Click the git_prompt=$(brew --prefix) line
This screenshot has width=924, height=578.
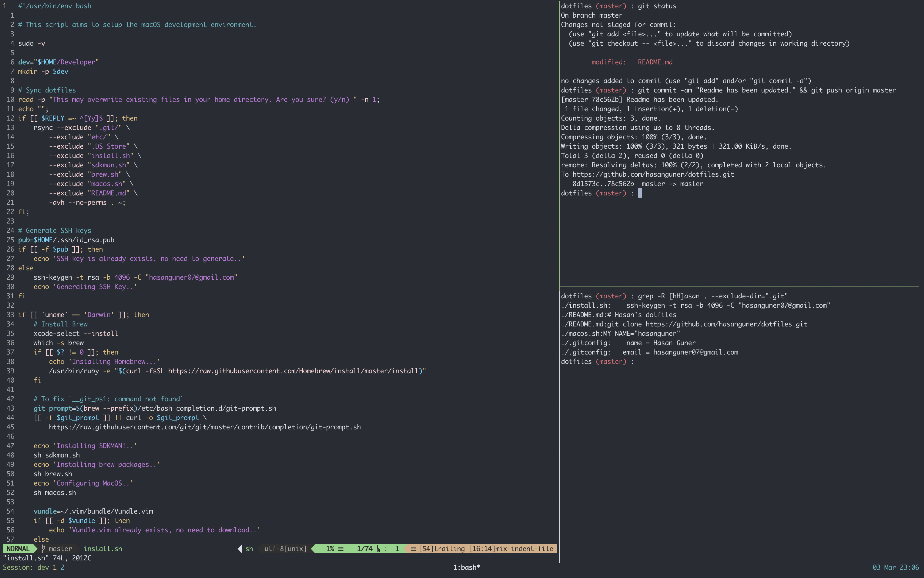tap(155, 409)
